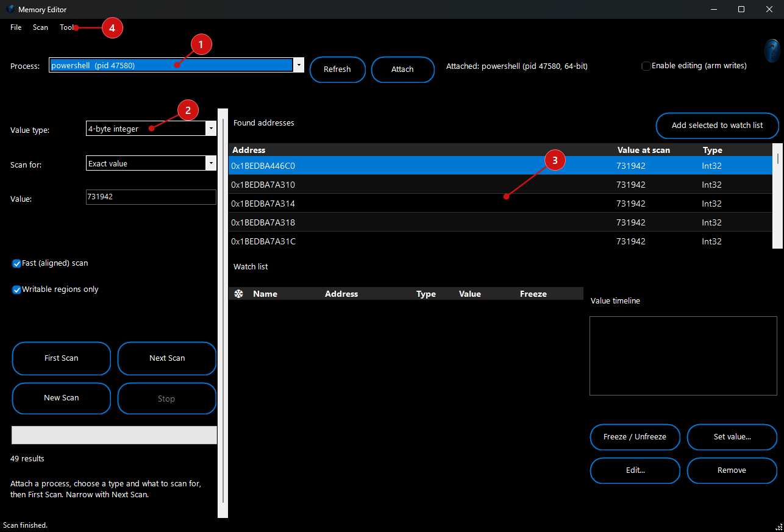Click the Memory Editor title bar app icon
The height and width of the screenshot is (532, 784).
(10, 9)
